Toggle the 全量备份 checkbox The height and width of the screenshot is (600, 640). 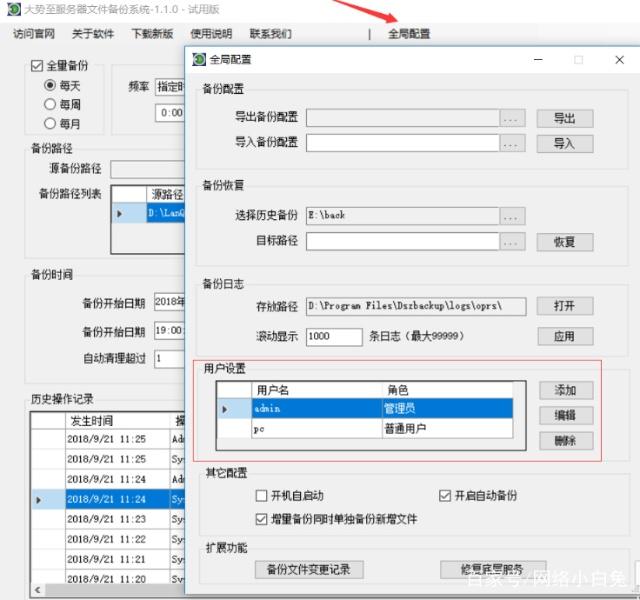click(x=37, y=66)
